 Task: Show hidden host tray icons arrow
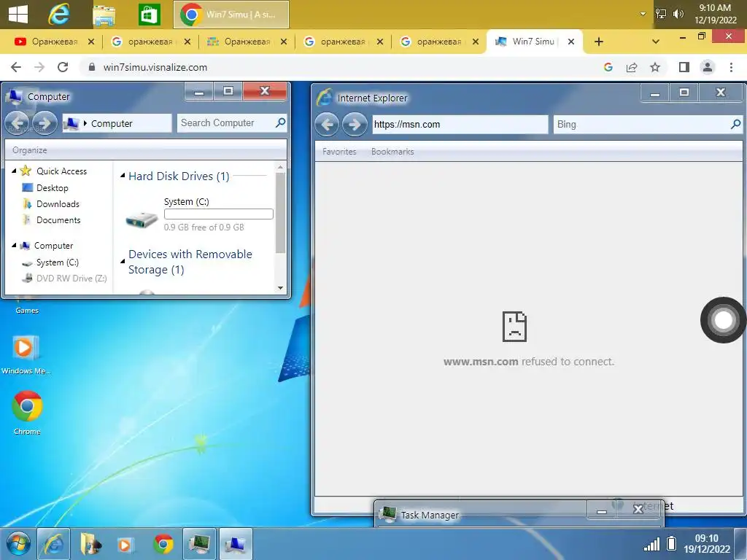tap(643, 14)
